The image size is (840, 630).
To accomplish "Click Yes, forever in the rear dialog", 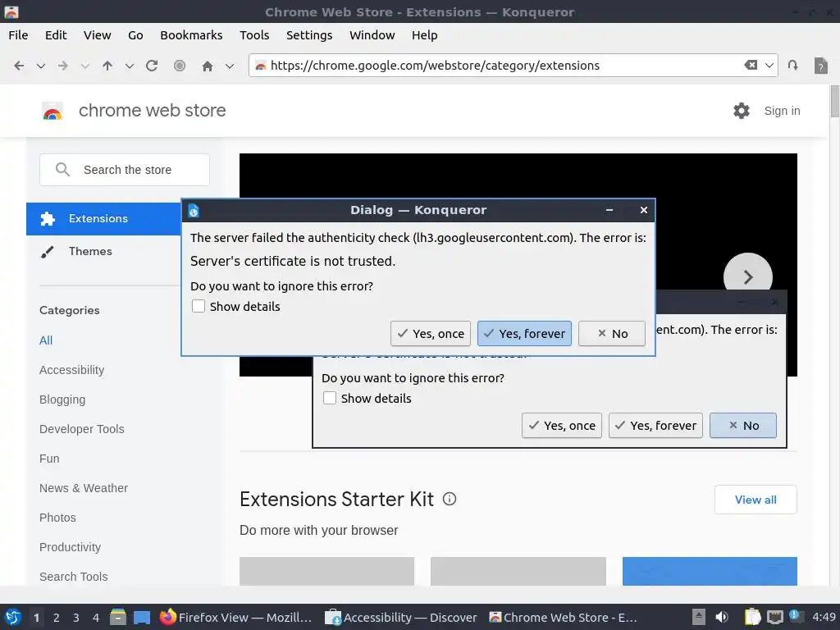I will 655,426.
